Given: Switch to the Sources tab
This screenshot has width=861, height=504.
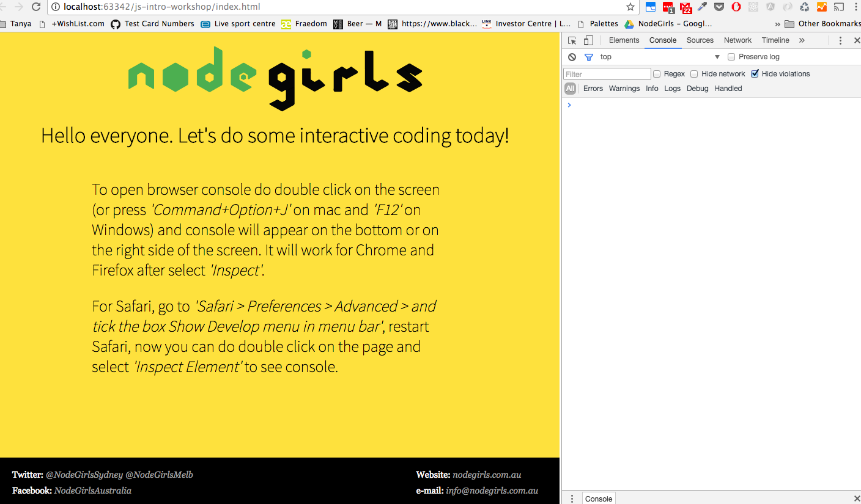Looking at the screenshot, I should [x=700, y=40].
